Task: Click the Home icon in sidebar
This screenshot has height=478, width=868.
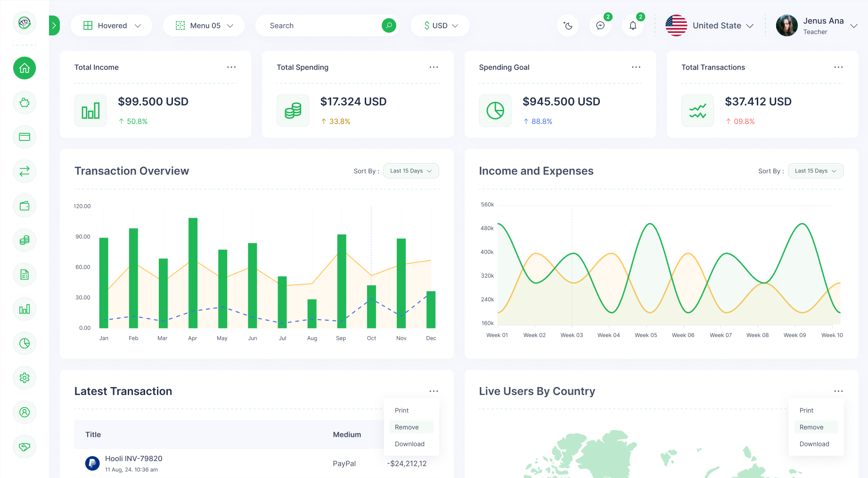Action: [x=25, y=68]
